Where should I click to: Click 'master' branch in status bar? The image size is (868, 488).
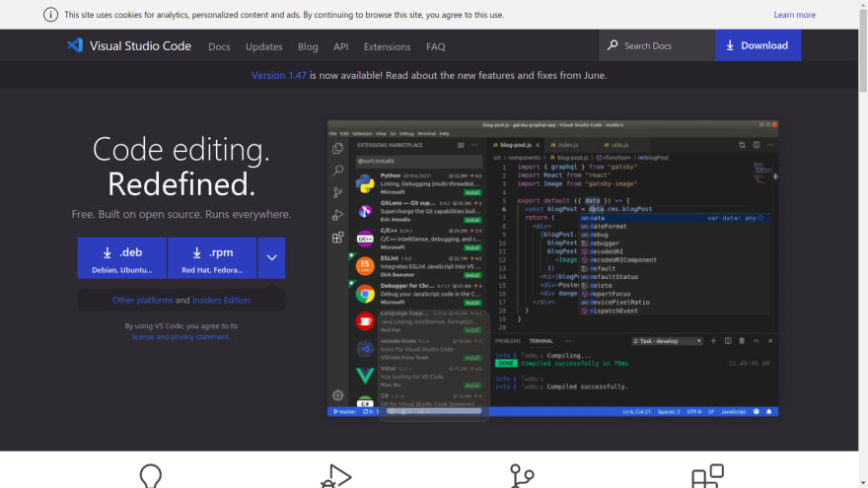344,412
